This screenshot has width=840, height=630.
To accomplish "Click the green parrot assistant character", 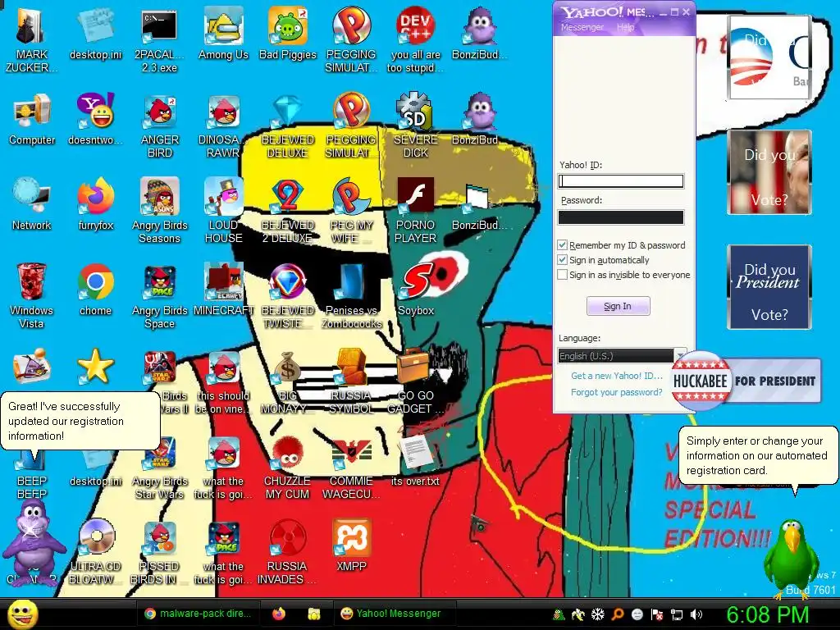I will 791,558.
